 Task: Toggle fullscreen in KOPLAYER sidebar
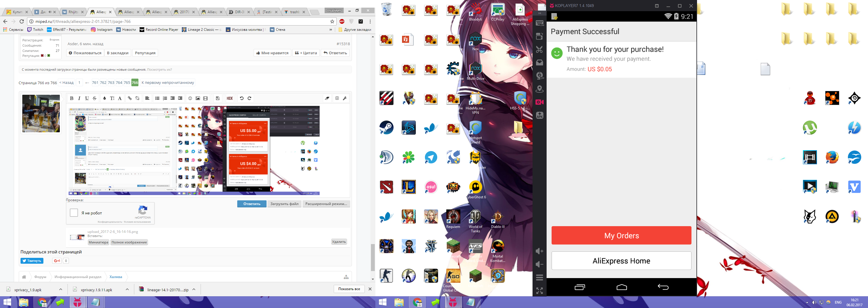(x=540, y=290)
